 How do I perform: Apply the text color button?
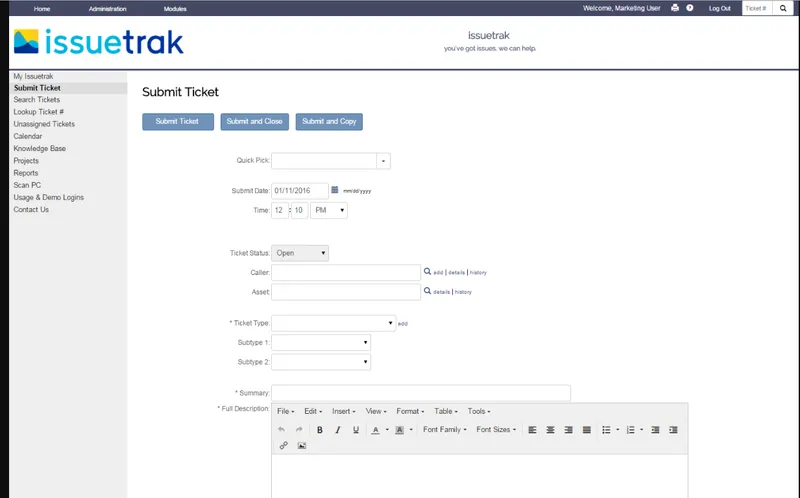[x=376, y=430]
